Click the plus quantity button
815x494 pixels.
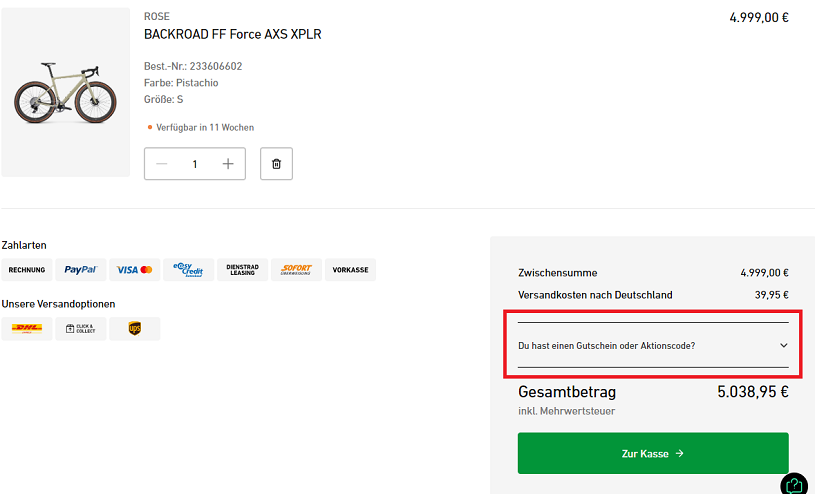pyautogui.click(x=228, y=164)
